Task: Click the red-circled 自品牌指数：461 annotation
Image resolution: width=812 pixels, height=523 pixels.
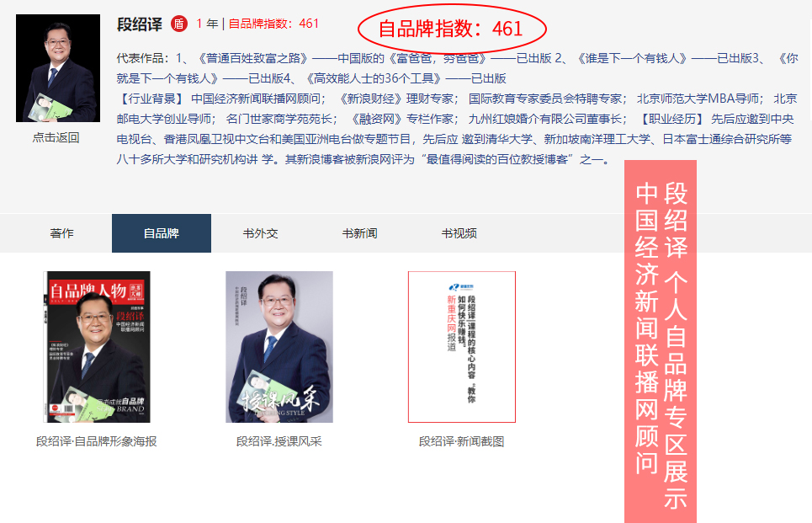Action: pyautogui.click(x=452, y=29)
